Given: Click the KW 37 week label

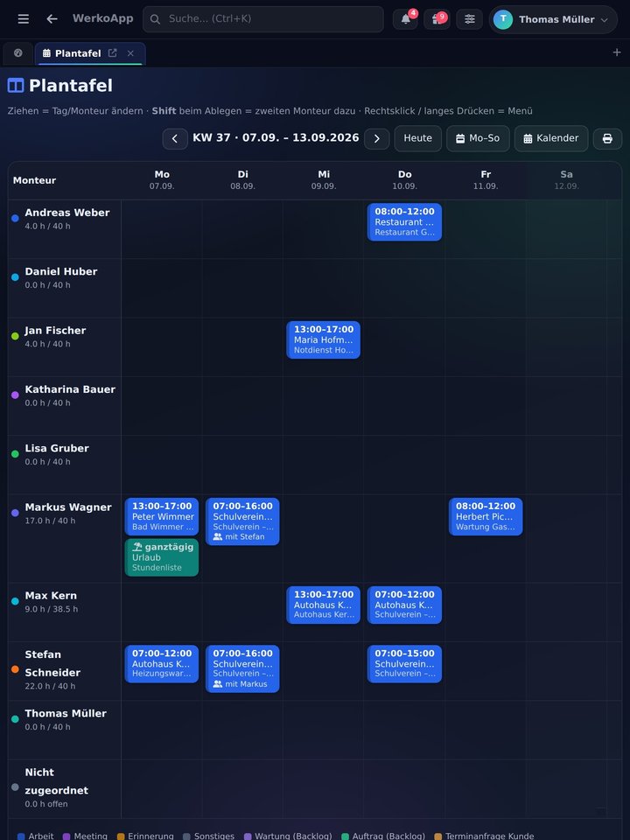Looking at the screenshot, I should 276,137.
